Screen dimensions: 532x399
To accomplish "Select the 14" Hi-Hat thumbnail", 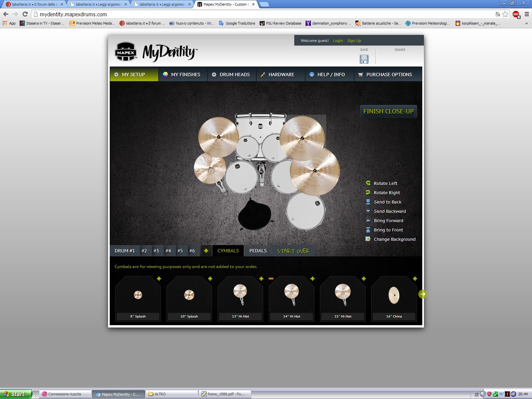I will point(292,299).
